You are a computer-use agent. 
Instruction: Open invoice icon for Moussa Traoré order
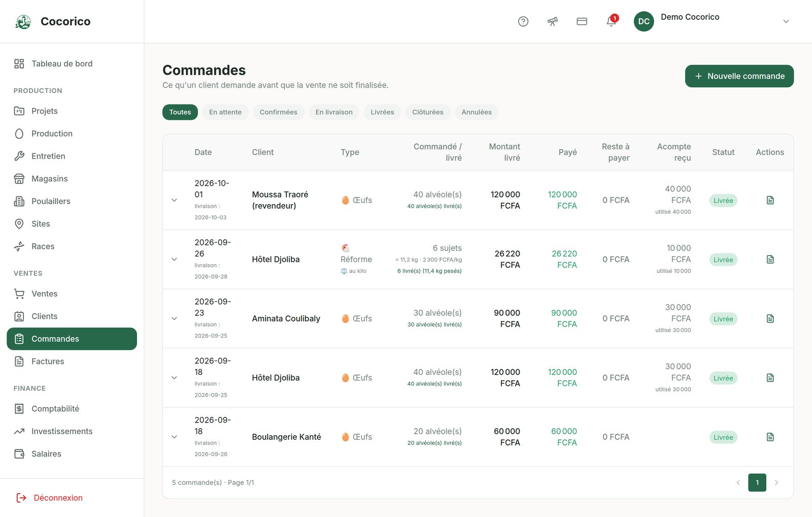point(770,200)
